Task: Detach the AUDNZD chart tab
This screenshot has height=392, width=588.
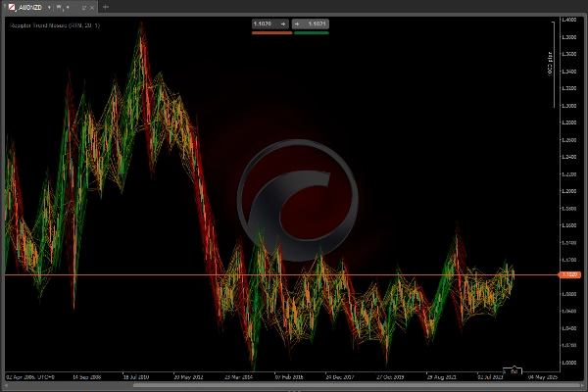Action: click(x=84, y=8)
